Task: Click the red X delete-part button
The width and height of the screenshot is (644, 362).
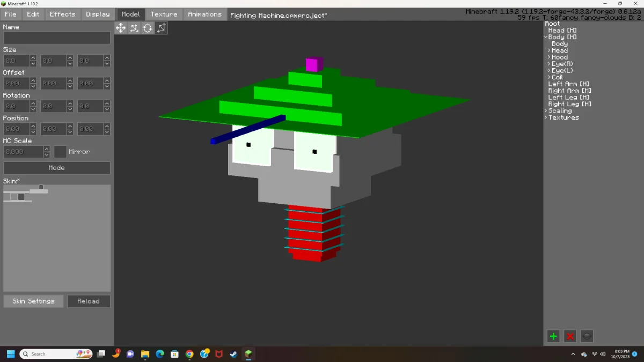Action: [x=570, y=336]
